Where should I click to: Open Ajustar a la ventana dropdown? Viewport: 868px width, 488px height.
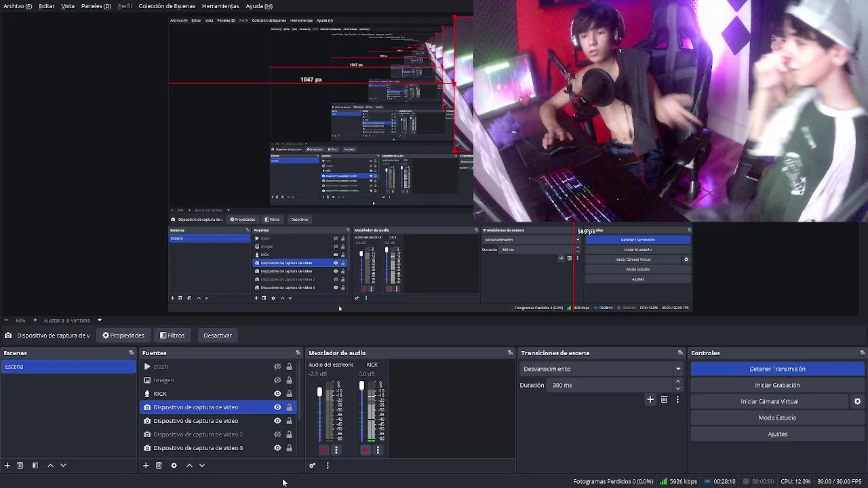tap(73, 320)
